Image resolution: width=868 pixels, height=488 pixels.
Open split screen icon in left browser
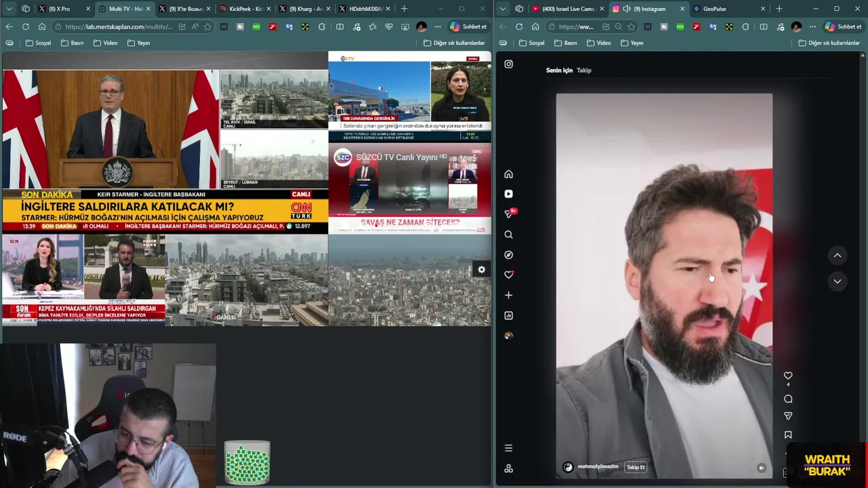340,26
